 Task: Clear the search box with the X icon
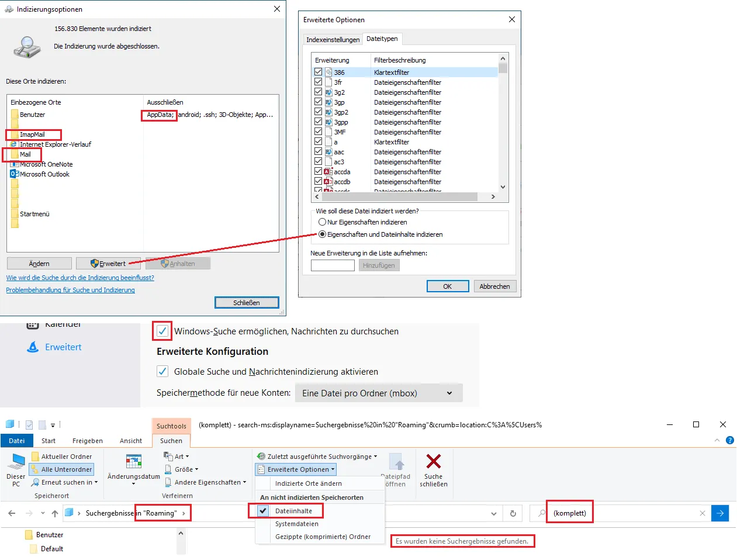click(703, 513)
